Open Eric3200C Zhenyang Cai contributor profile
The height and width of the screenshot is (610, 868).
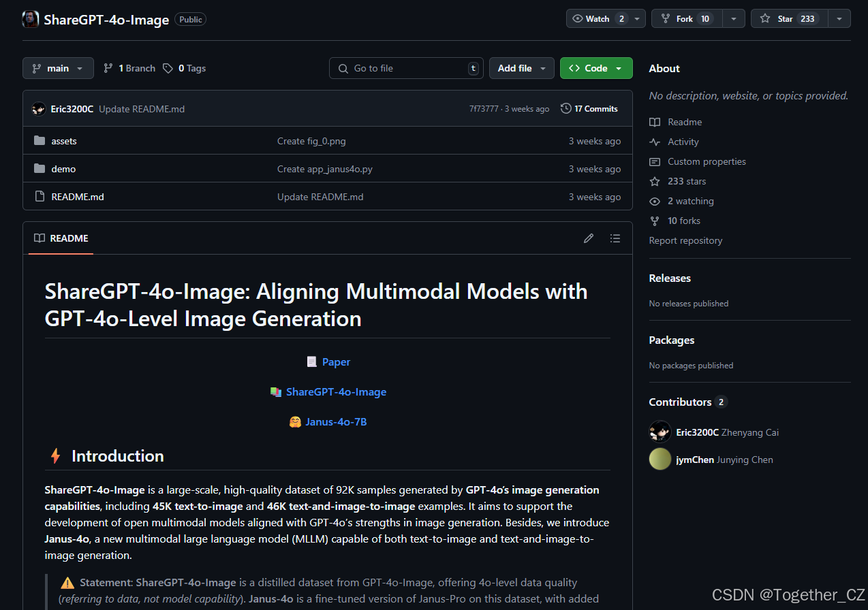727,432
